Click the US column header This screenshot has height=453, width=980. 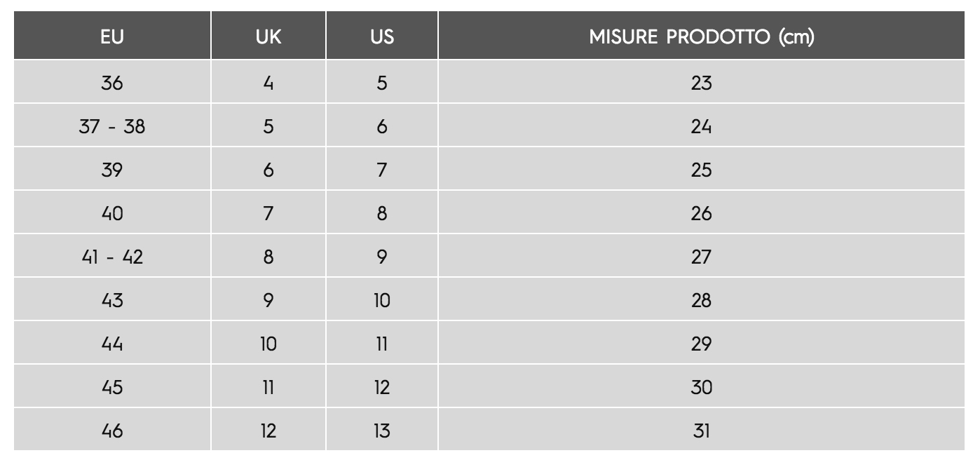pyautogui.click(x=382, y=37)
